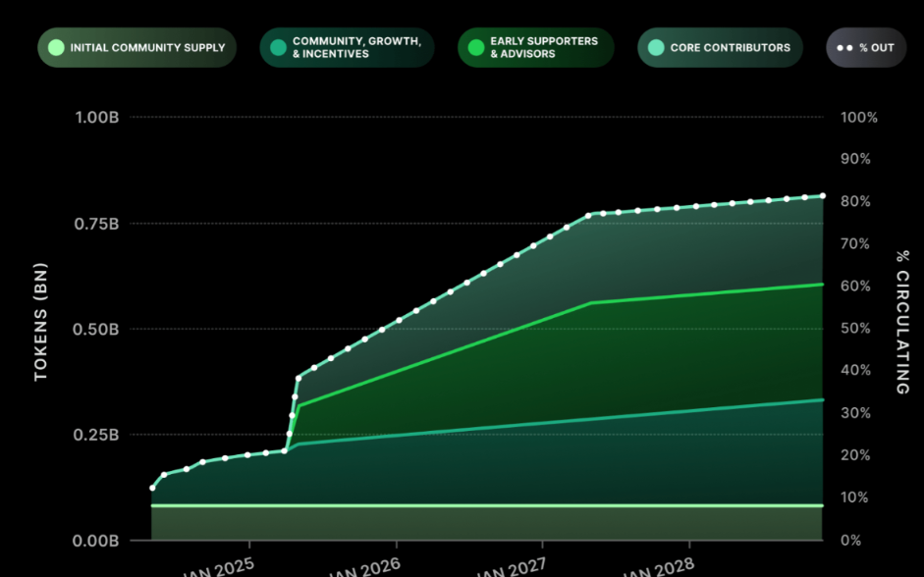Viewport: 924px width, 577px height.
Task: Click the 90% right-axis label
Action: (x=855, y=159)
